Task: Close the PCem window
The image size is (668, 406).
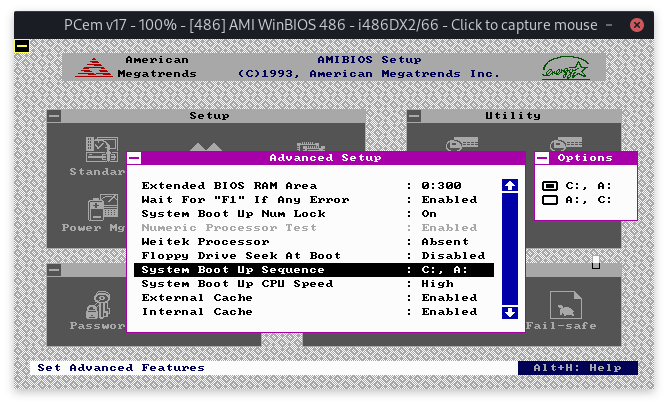Action: pos(636,25)
